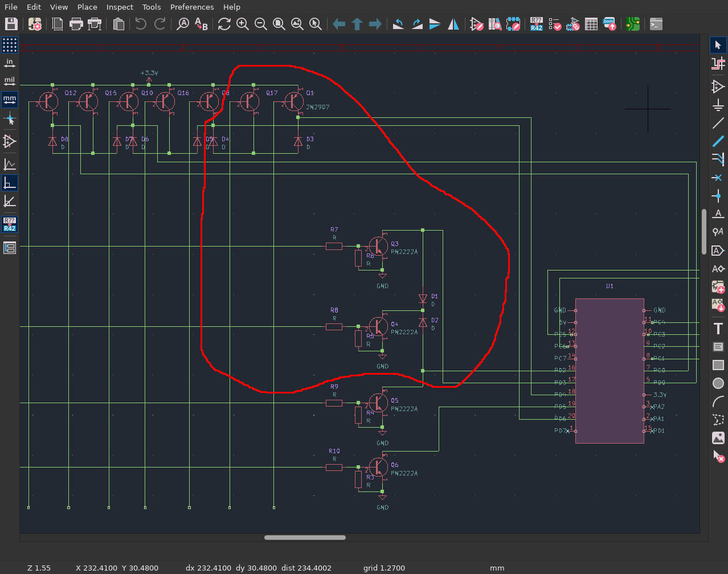Click the Zoom to Fit icon
The image size is (728, 574).
click(x=279, y=24)
